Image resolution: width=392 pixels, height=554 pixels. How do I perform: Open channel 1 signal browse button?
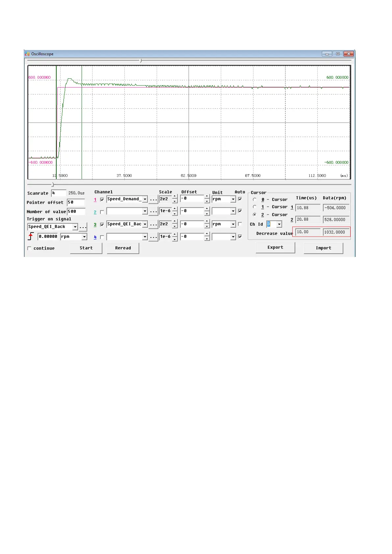[x=153, y=199]
